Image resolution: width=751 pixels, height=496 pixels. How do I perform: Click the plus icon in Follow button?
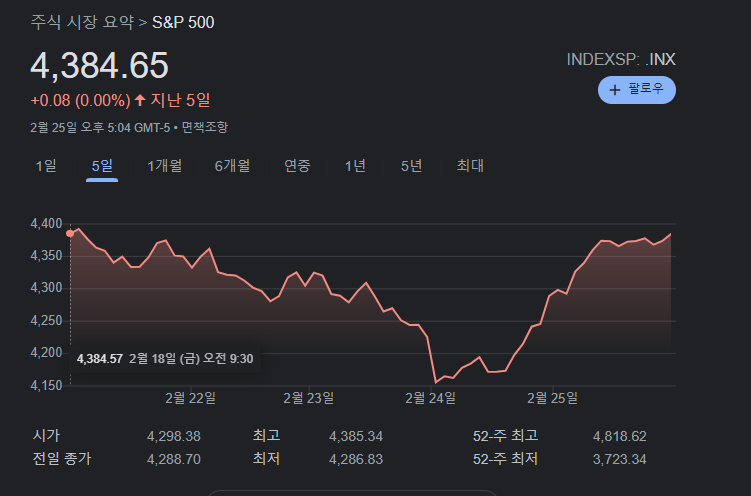click(614, 90)
